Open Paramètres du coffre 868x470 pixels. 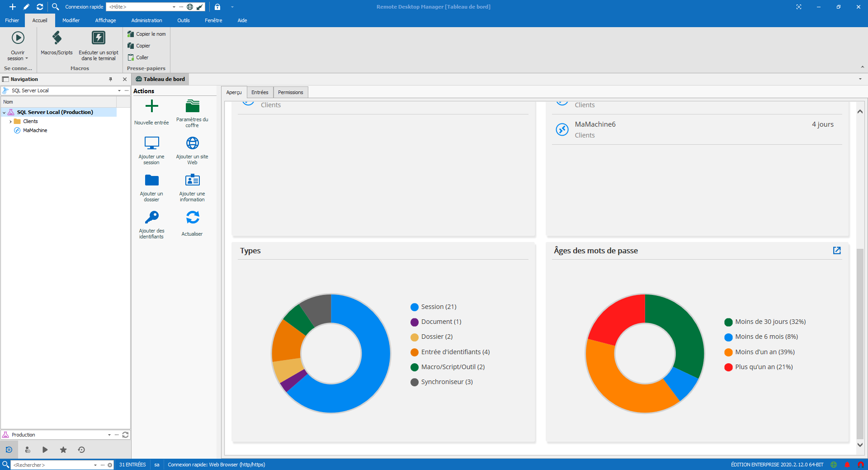192,106
